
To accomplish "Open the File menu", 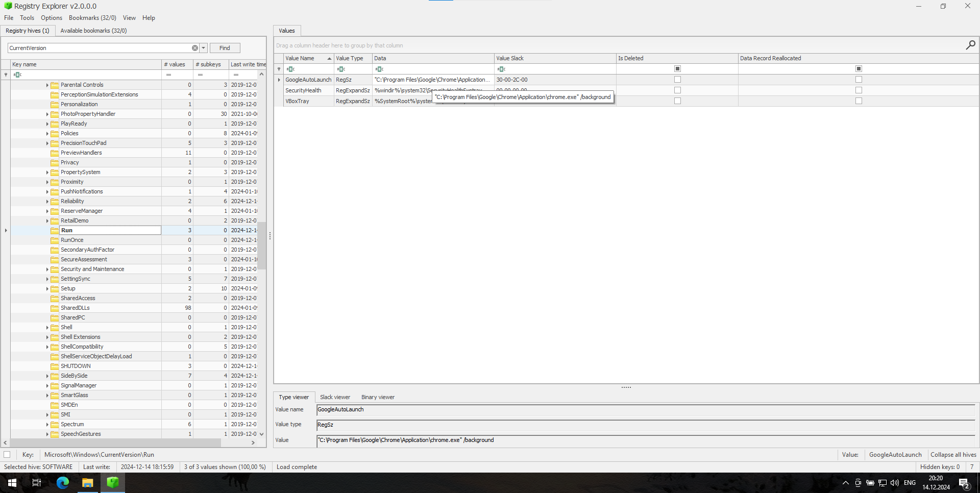I will (9, 18).
